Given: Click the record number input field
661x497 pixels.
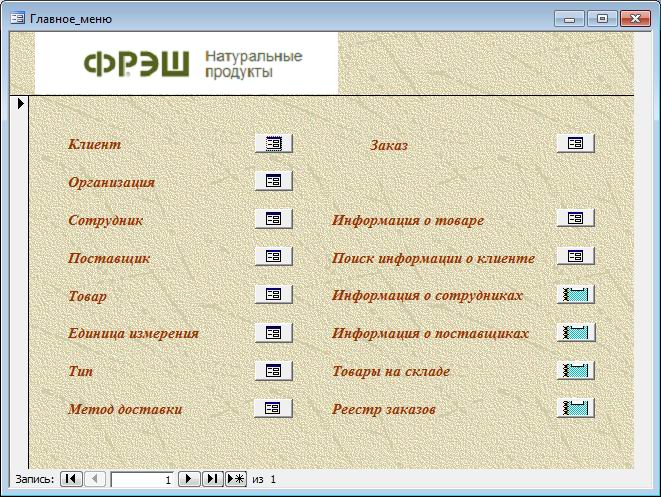Looking at the screenshot, I should click(x=142, y=480).
